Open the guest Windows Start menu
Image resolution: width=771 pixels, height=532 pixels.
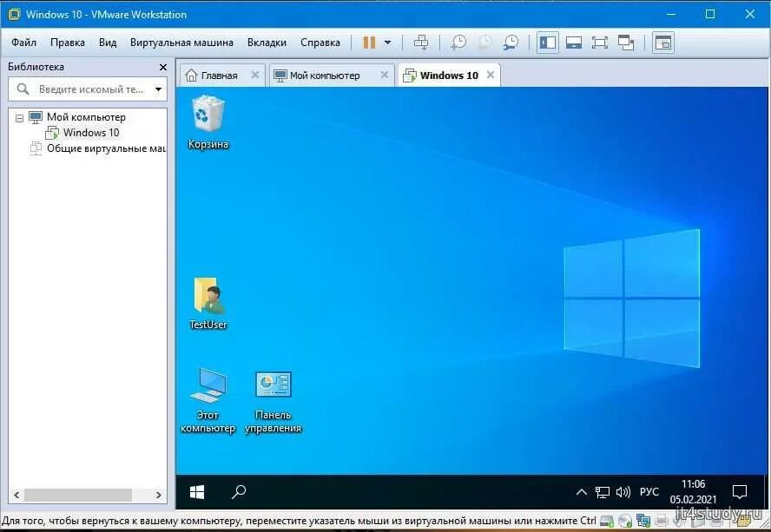tap(197, 492)
